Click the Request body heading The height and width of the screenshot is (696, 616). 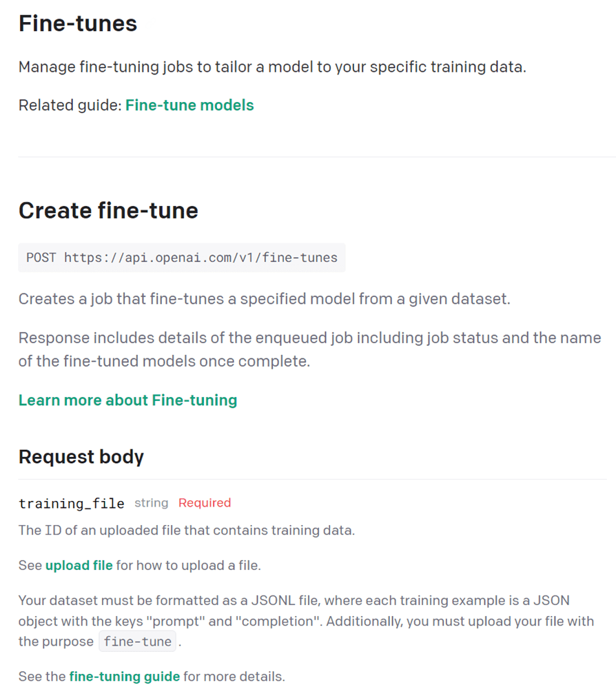pos(81,457)
